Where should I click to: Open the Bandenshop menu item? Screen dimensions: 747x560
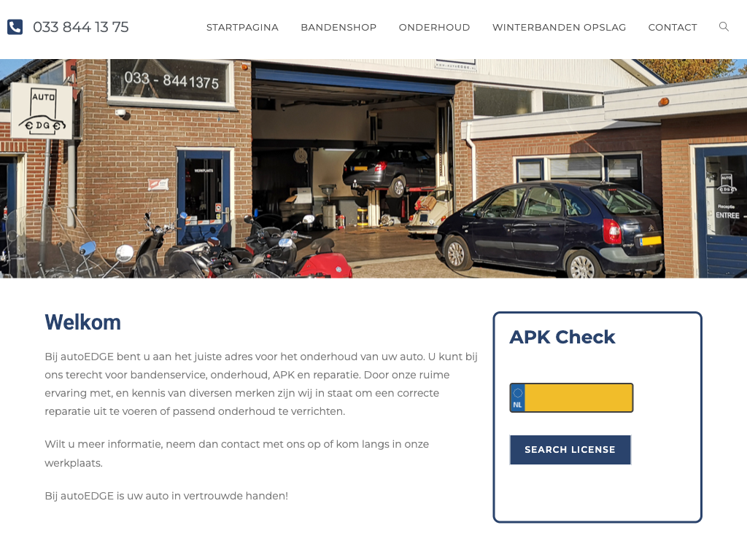pyautogui.click(x=338, y=28)
